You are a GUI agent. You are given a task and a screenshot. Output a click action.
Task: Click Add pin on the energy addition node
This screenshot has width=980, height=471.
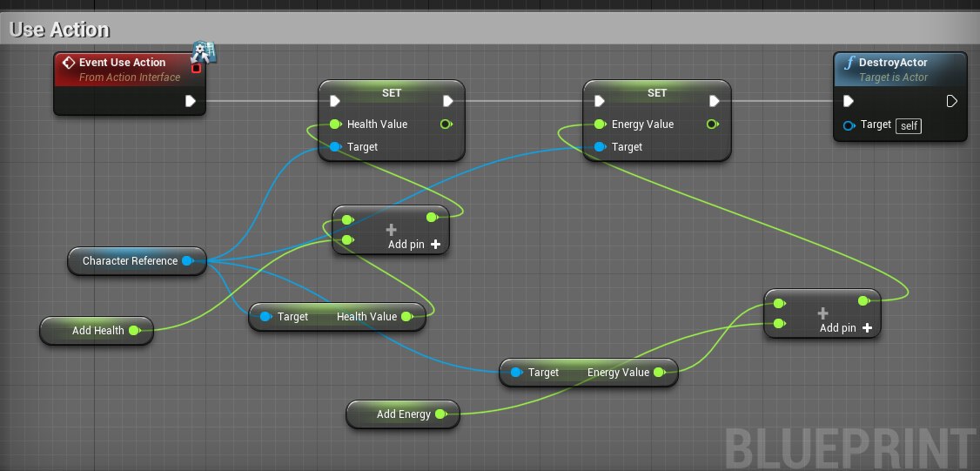[x=846, y=327]
